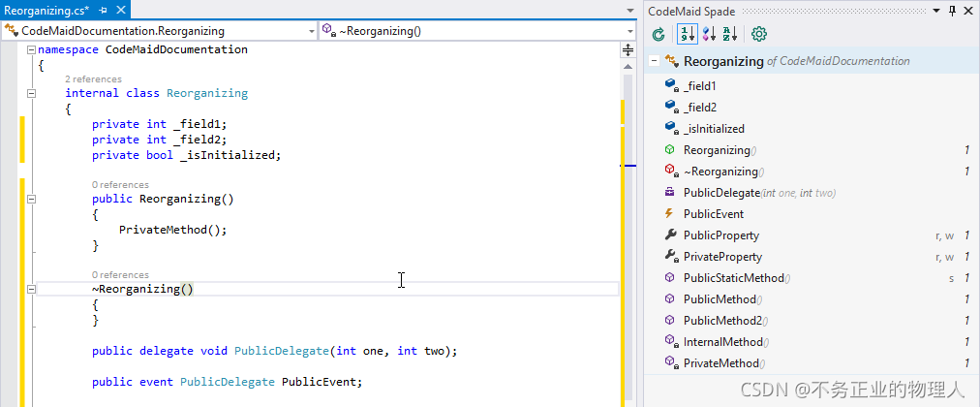Open the document tab list dropdown arrow
The height and width of the screenshot is (407, 980).
point(629,11)
